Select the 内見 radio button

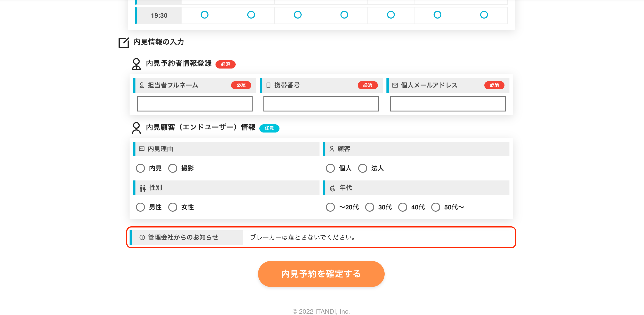pyautogui.click(x=140, y=168)
